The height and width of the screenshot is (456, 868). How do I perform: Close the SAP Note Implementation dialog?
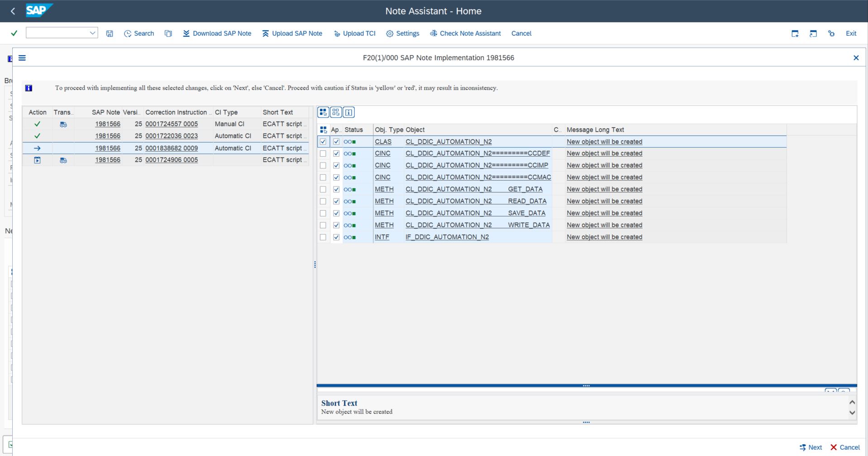click(856, 58)
